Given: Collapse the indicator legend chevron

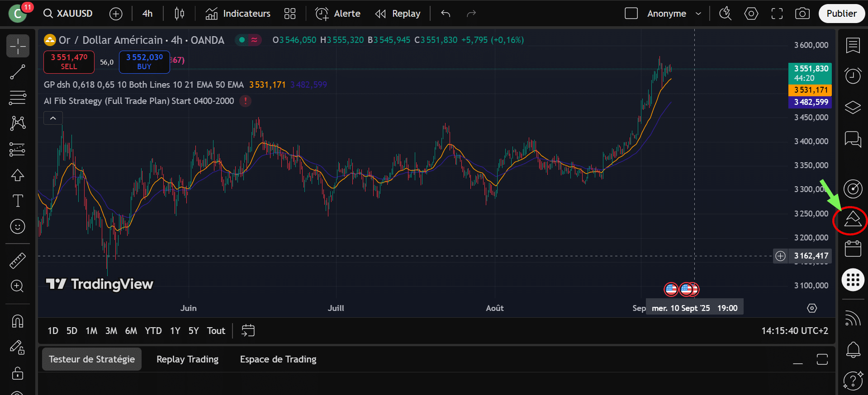Looking at the screenshot, I should tap(53, 118).
